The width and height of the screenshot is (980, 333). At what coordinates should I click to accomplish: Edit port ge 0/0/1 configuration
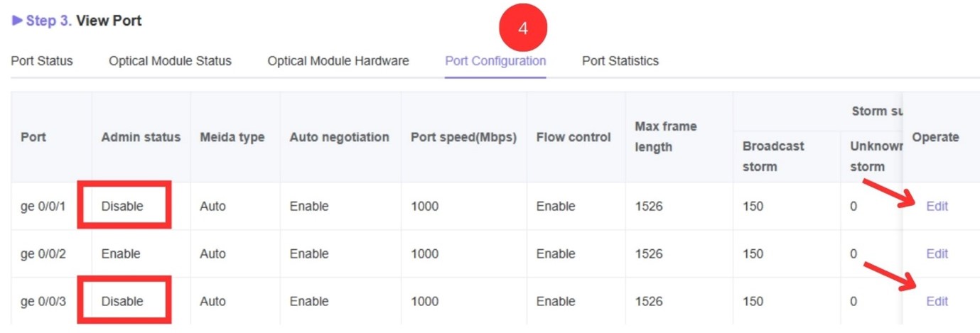point(937,207)
